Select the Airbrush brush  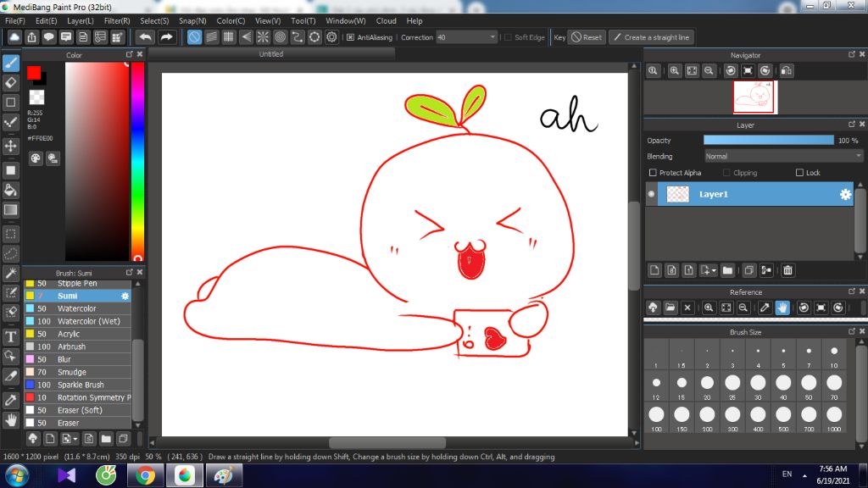[77, 347]
